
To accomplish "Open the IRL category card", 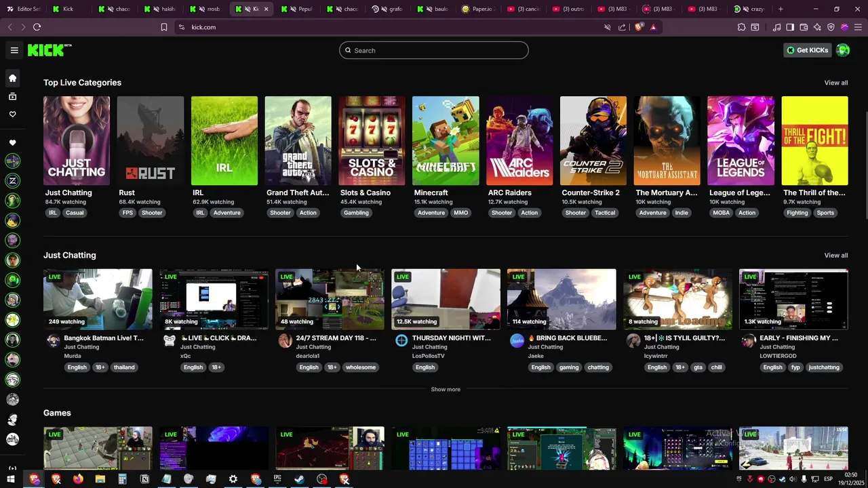I will 224,141.
